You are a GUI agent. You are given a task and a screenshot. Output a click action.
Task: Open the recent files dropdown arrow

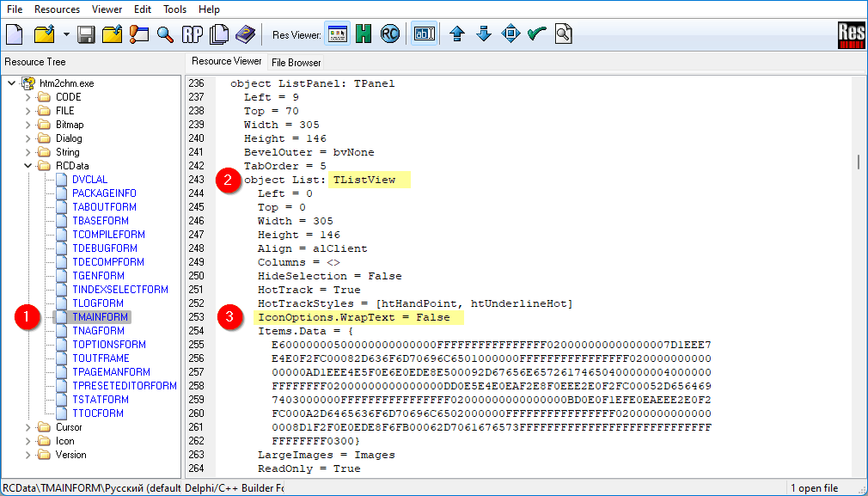[x=66, y=34]
